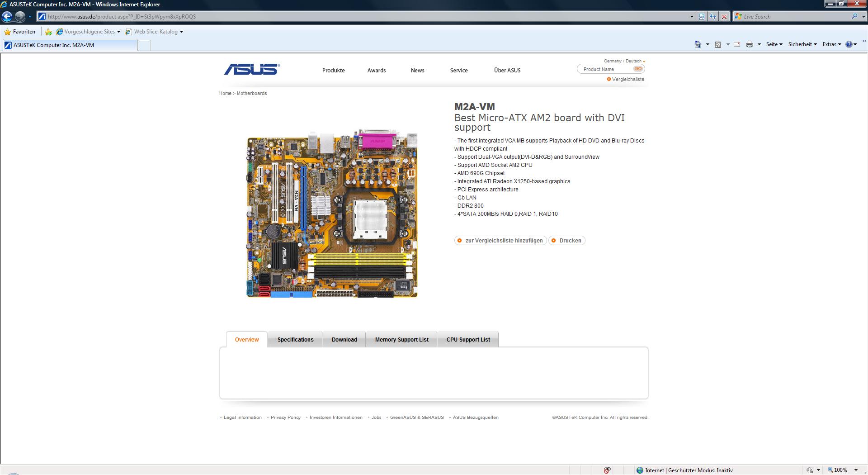868x475 pixels.
Task: Add page to Favorites bar star icon
Action: pyautogui.click(x=48, y=32)
